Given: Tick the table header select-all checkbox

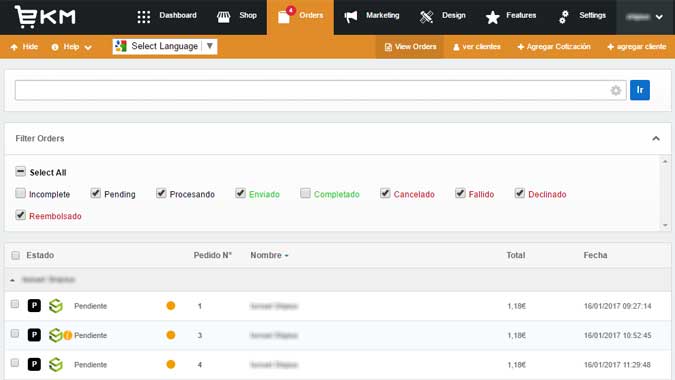Looking at the screenshot, I should [x=15, y=256].
